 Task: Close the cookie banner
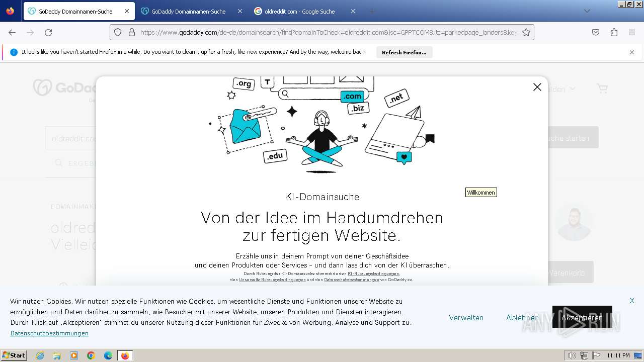coord(632,301)
